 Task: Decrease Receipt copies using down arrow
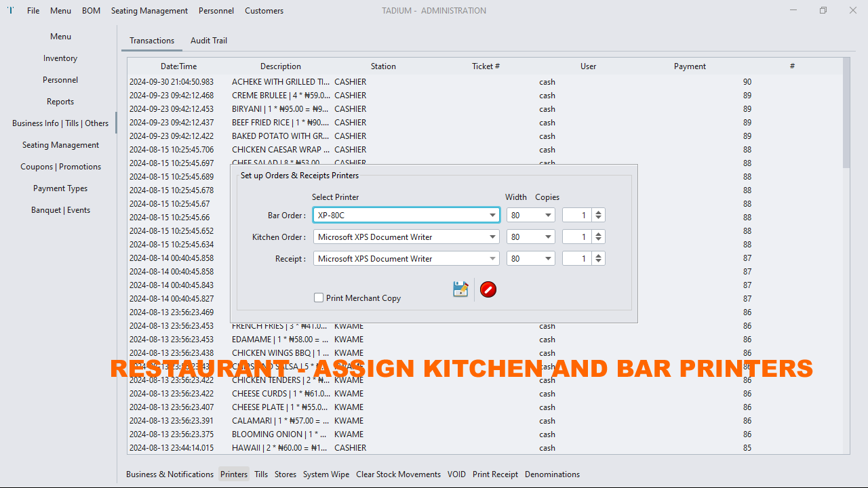tap(598, 262)
